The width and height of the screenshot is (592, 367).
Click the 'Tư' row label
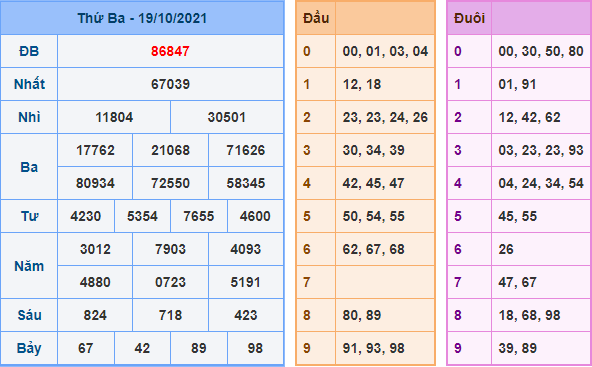coord(29,216)
